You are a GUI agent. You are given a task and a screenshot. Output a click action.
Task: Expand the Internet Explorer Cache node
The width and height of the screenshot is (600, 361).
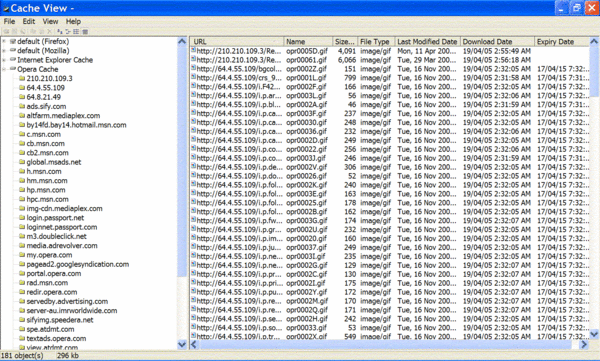coord(4,60)
